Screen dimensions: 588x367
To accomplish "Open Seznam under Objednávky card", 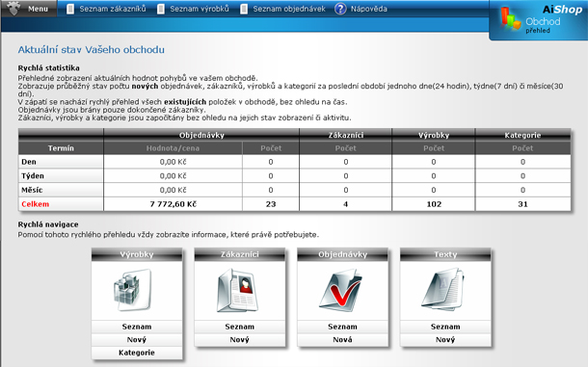I will (342, 327).
